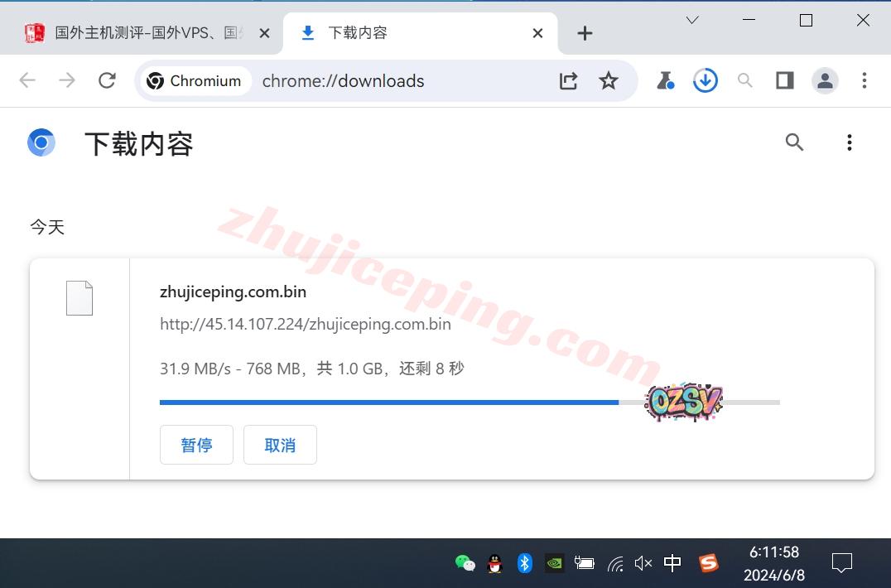Toggle Chinese input mode indicator
This screenshot has height=588, width=891.
(672, 563)
